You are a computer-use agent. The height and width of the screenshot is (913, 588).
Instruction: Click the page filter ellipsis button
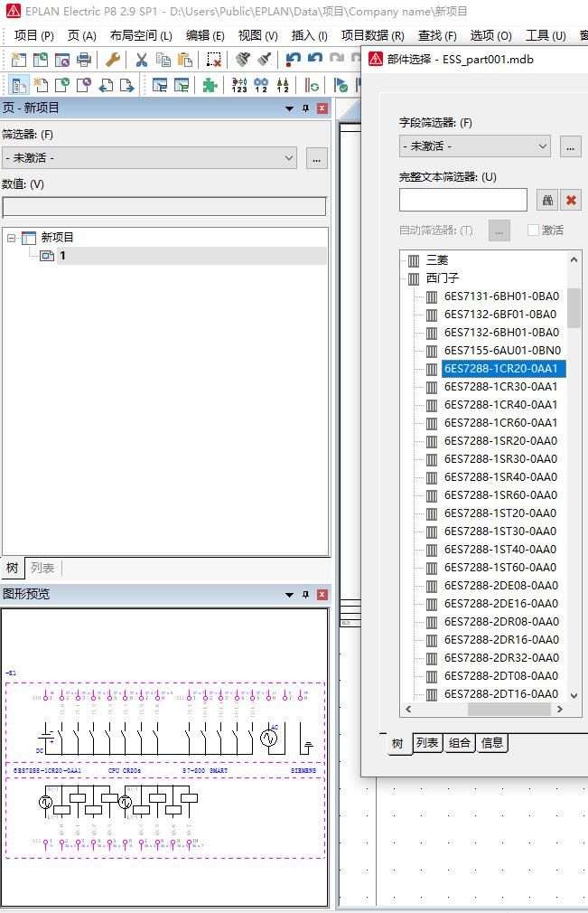[316, 158]
